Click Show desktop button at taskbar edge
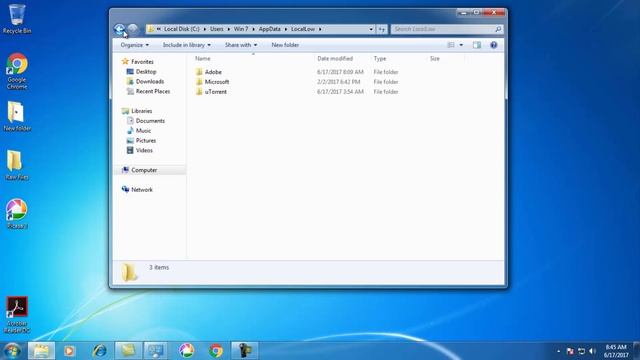 [x=637, y=351]
